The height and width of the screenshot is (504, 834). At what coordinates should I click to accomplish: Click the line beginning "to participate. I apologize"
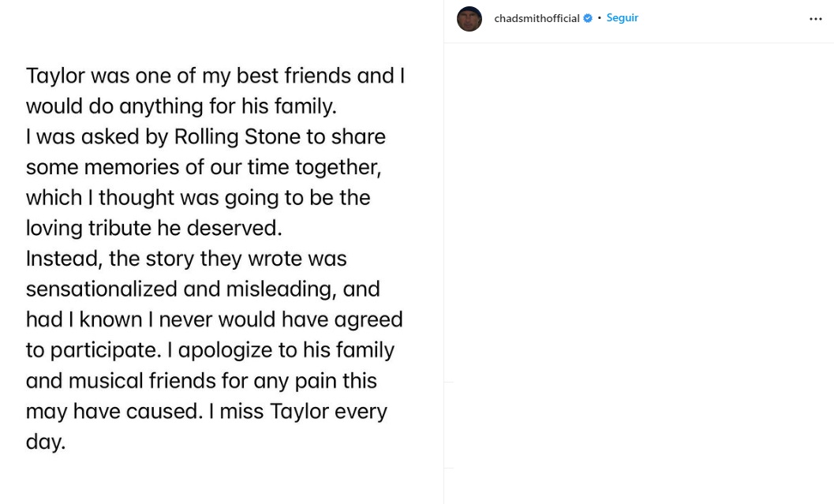(210, 350)
